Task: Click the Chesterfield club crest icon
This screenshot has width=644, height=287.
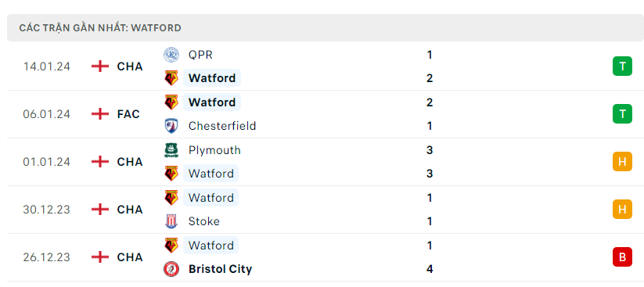Action: (171, 126)
